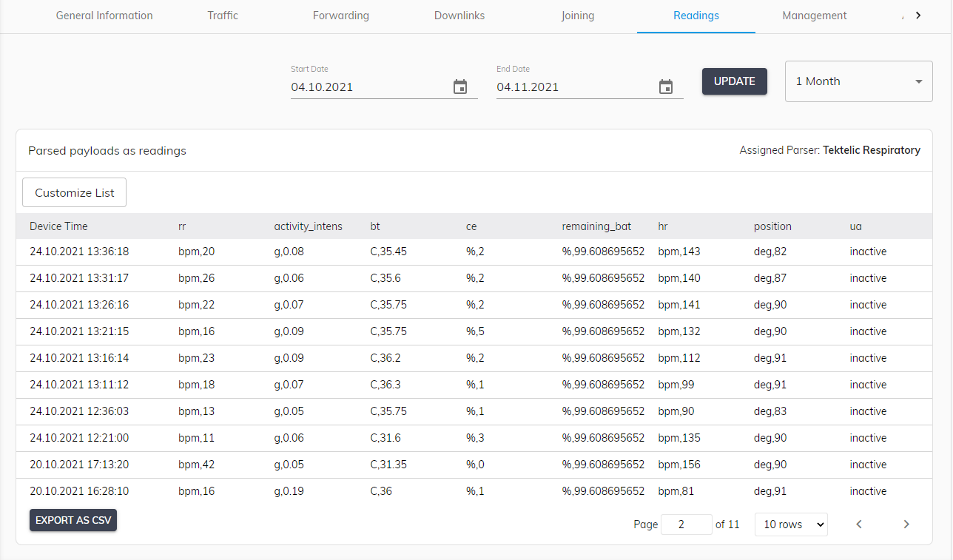Click the page number input field
This screenshot has width=953, height=560.
[686, 524]
